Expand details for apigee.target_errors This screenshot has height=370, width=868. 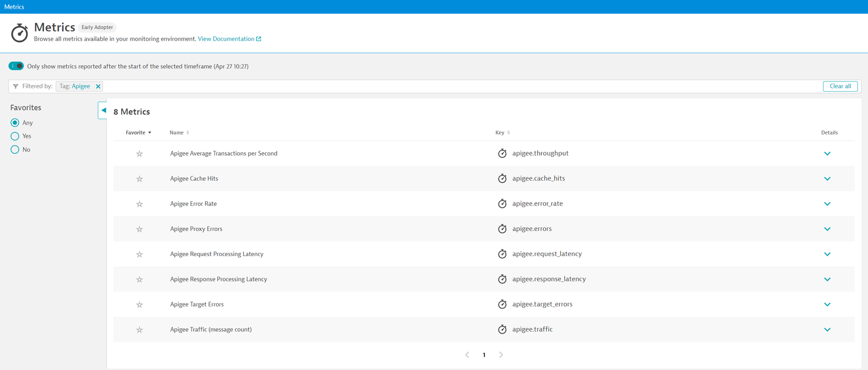pyautogui.click(x=827, y=304)
